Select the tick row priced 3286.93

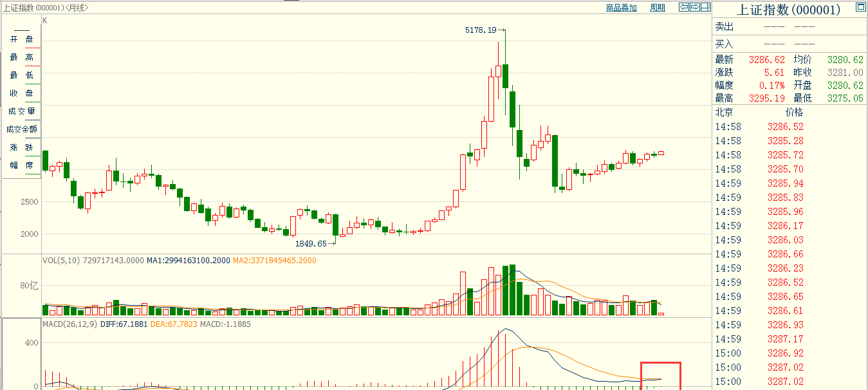(x=790, y=324)
